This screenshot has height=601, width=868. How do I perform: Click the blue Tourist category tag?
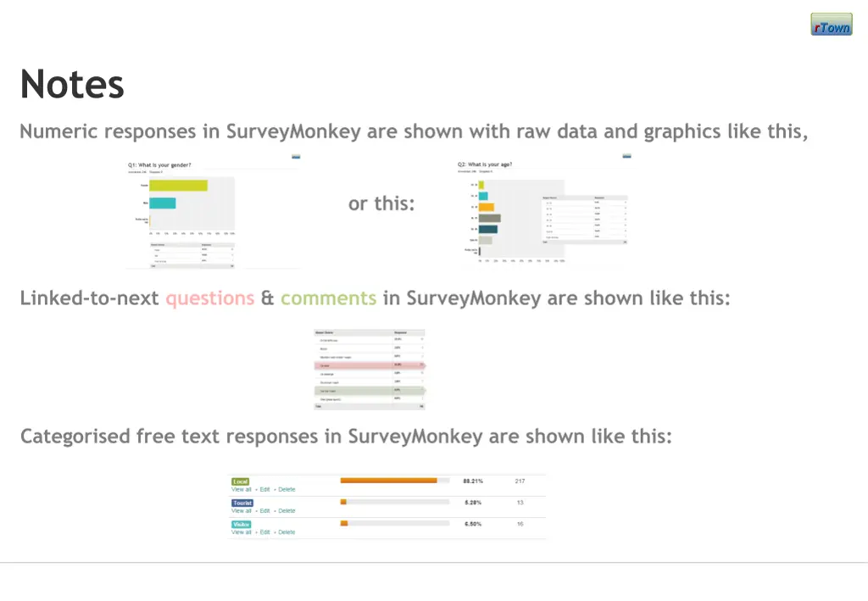coord(242,503)
